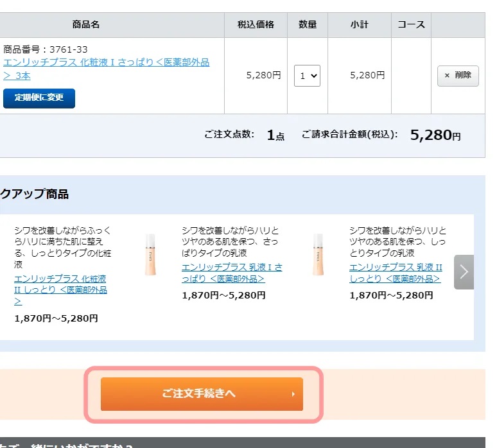Screen dimensions: 497x448
Task: Delete the item with the 削除 button
Action: point(458,76)
